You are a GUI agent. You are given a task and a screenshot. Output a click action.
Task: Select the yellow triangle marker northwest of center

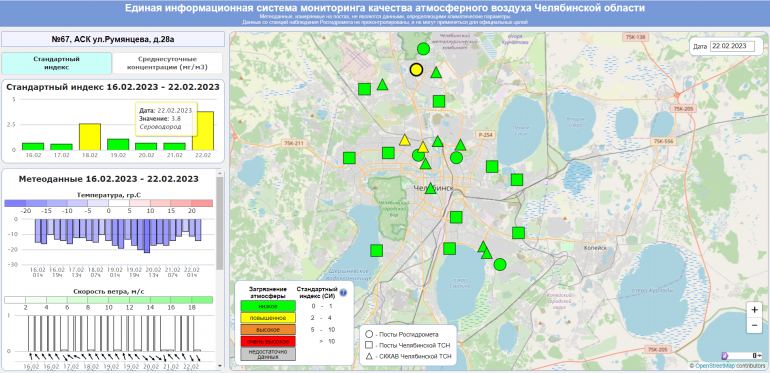(x=405, y=140)
